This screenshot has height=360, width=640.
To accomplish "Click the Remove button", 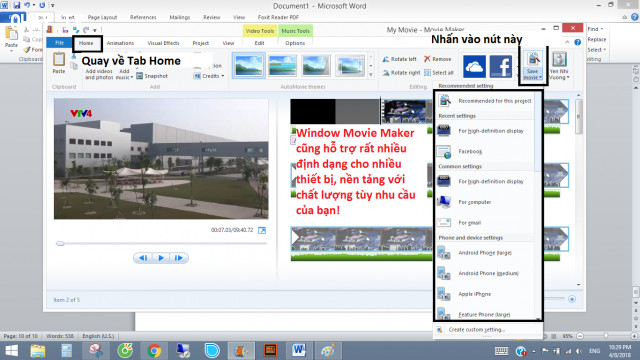I will coord(437,59).
